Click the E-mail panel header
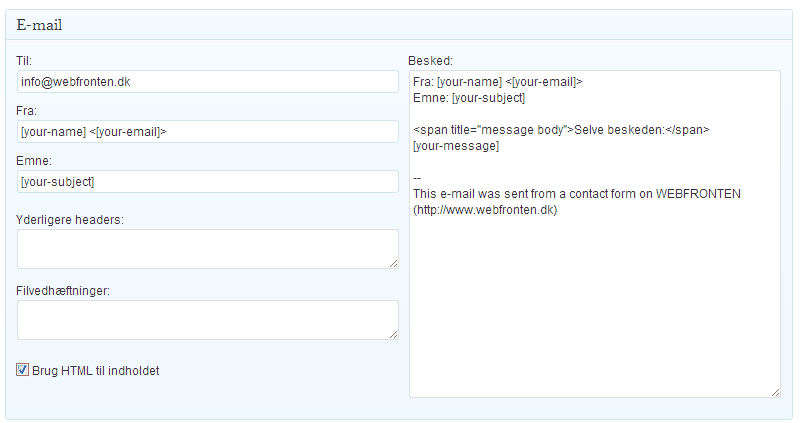Viewport: 802px width, 423px height. 399,25
